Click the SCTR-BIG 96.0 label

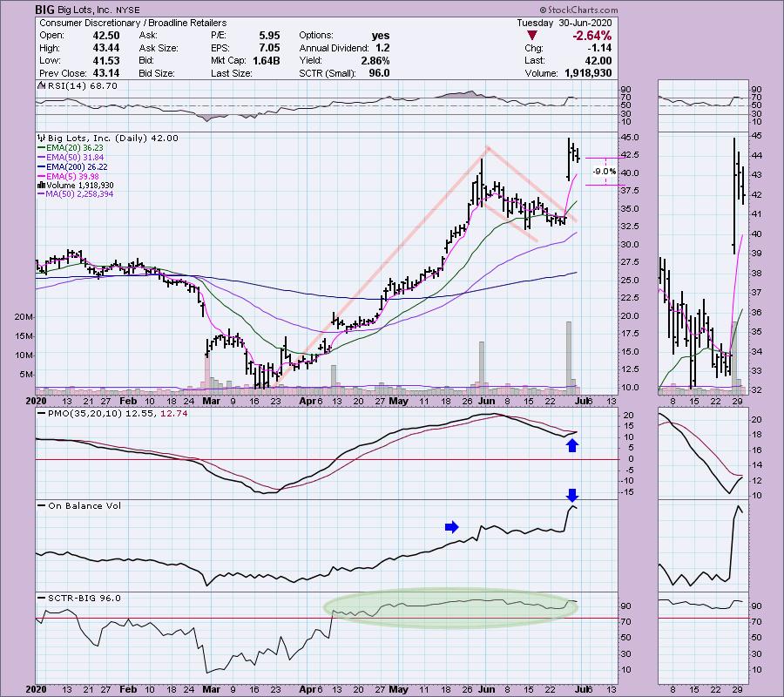[x=84, y=598]
